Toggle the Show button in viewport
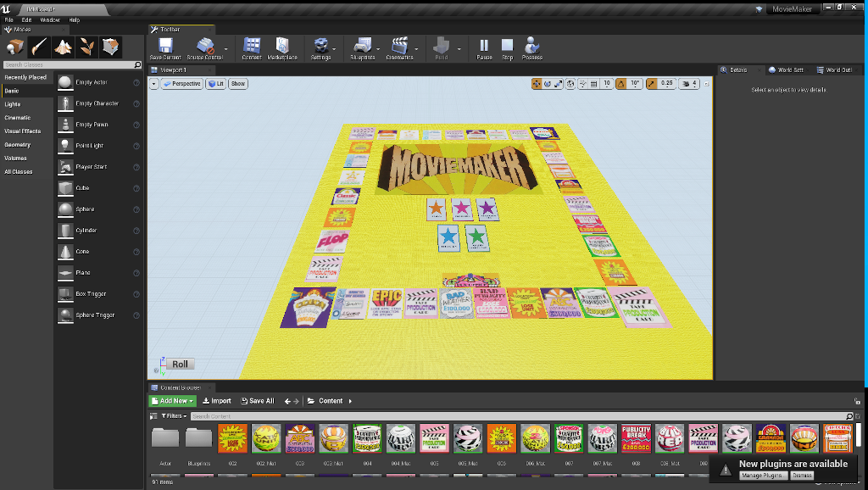 (238, 84)
